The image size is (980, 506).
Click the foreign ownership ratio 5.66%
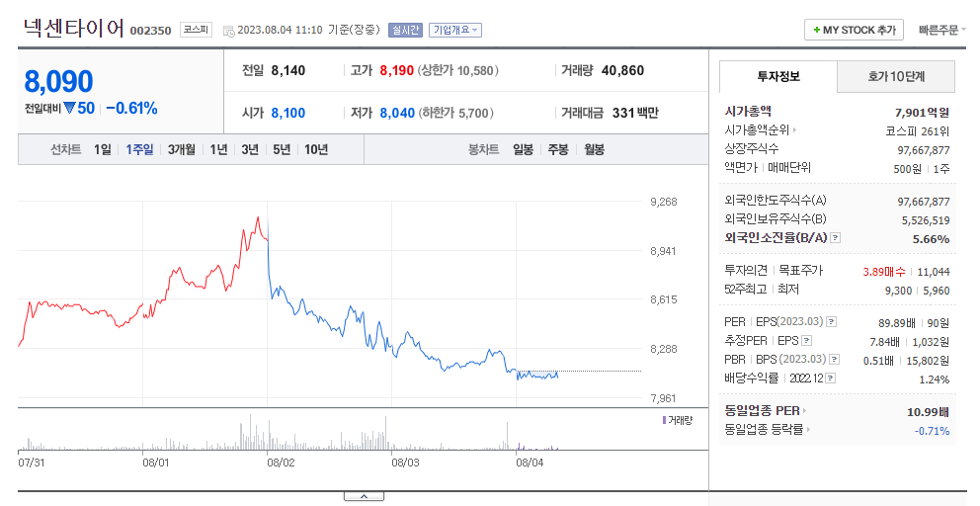coord(932,239)
